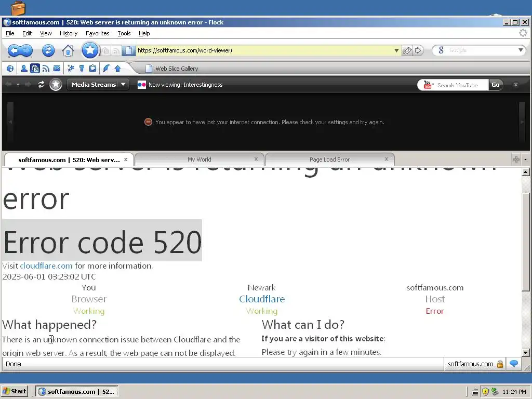Image resolution: width=532 pixels, height=399 pixels.
Task: Open the Tools menu
Action: point(124,33)
